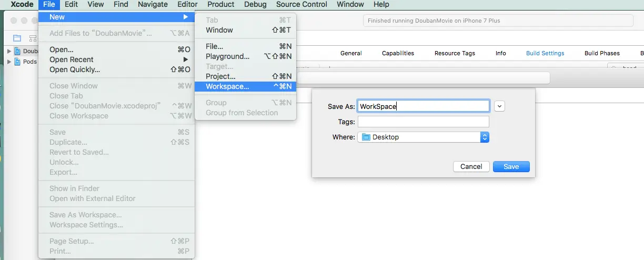Open the Navigate menu
Image resolution: width=644 pixels, height=260 pixels.
click(152, 4)
